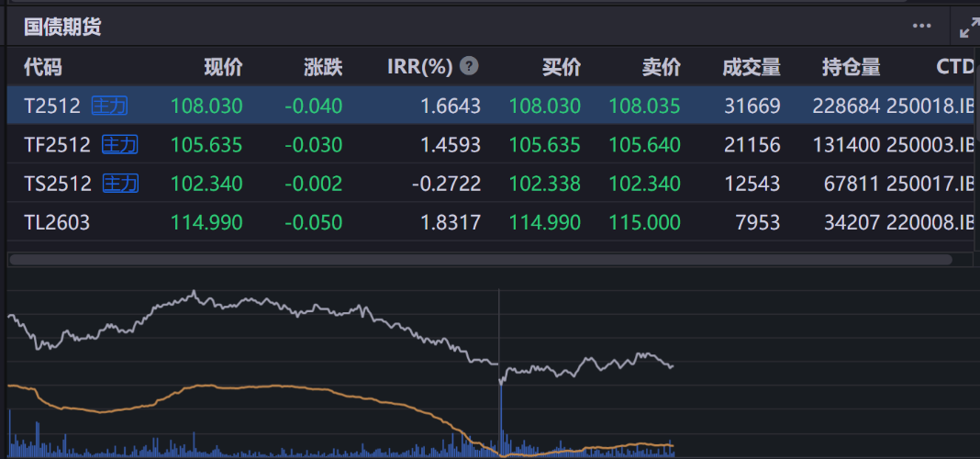Click IRR value -0.2722
The image size is (980, 459).
(x=446, y=184)
